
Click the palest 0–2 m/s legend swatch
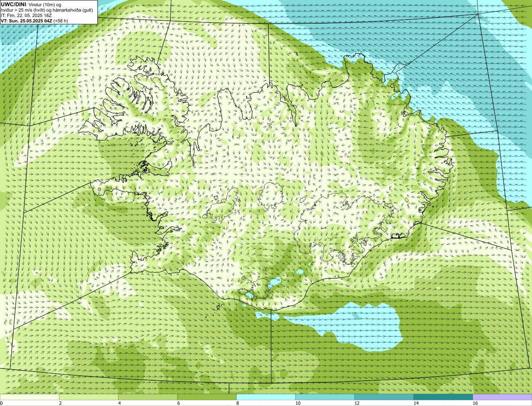30,397
